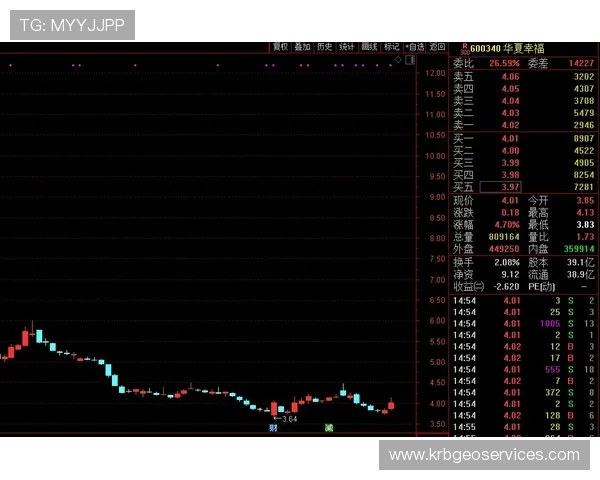Click the 3.64 low price label
This screenshot has height=480, width=600.
click(287, 418)
